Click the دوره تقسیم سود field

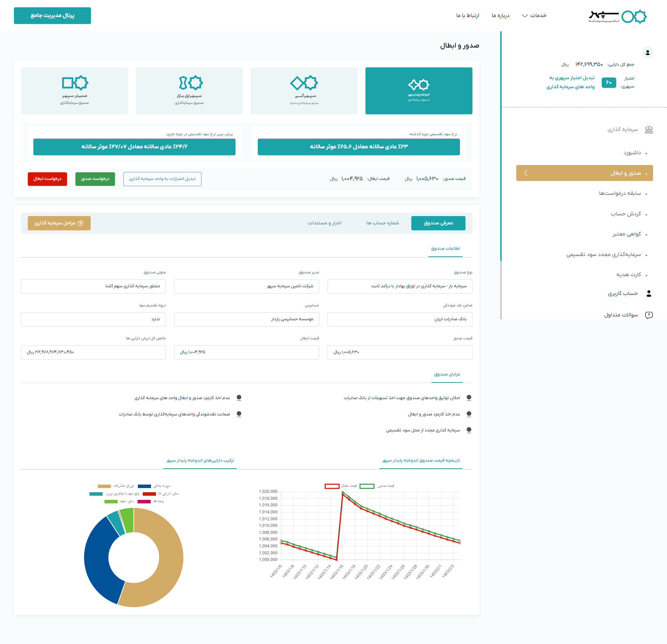tap(93, 319)
